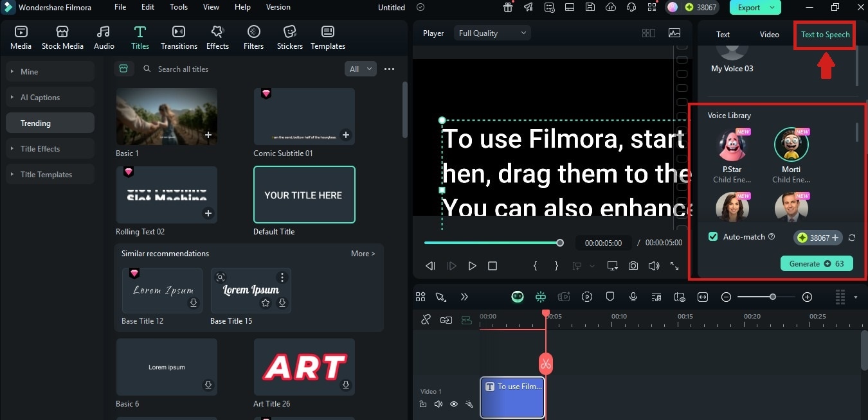The width and height of the screenshot is (868, 420).
Task: Toggle the magnetic timeline snap icon
Action: click(x=466, y=320)
